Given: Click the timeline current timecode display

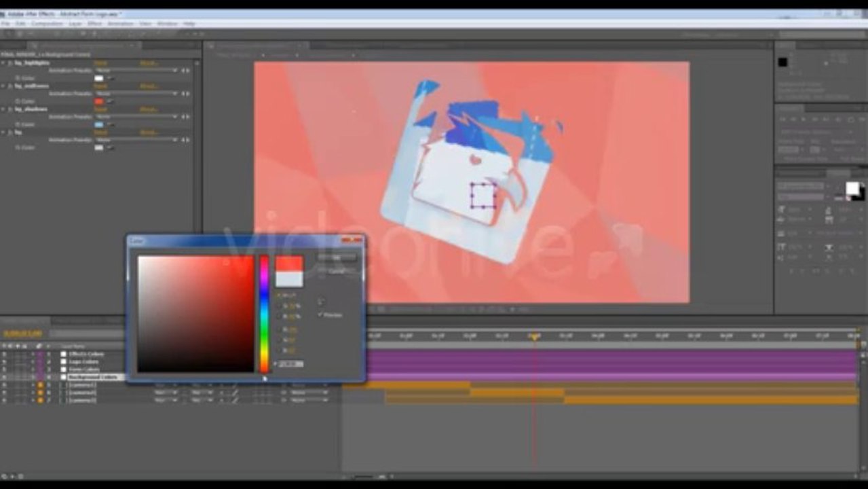Looking at the screenshot, I should [x=22, y=333].
